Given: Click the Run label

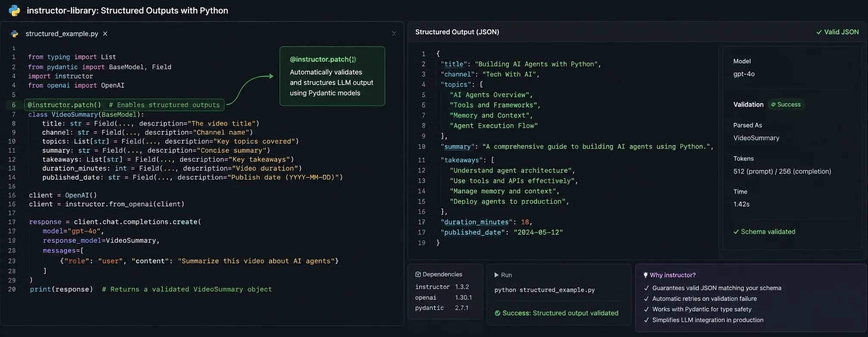Looking at the screenshot, I should (x=506, y=275).
